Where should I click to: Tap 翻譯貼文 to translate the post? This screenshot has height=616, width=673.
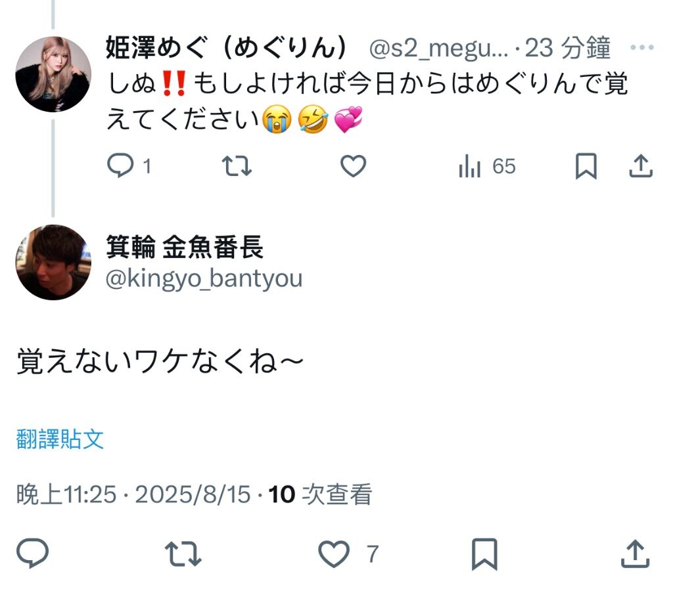point(60,439)
